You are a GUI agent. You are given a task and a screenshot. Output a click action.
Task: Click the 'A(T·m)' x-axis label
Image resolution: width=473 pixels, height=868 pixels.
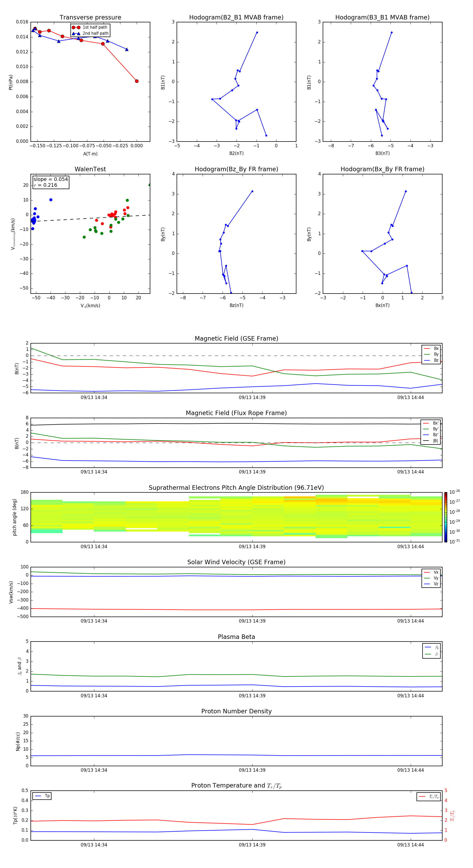90,154
